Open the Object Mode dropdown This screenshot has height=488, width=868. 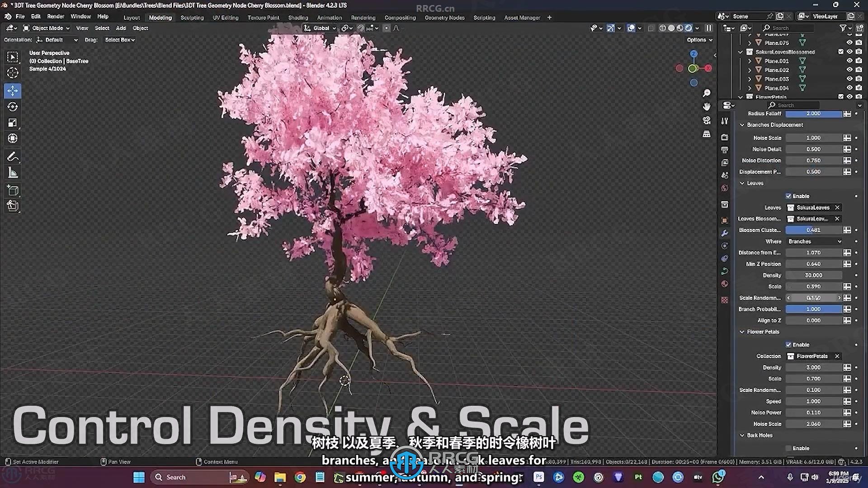[x=47, y=28]
